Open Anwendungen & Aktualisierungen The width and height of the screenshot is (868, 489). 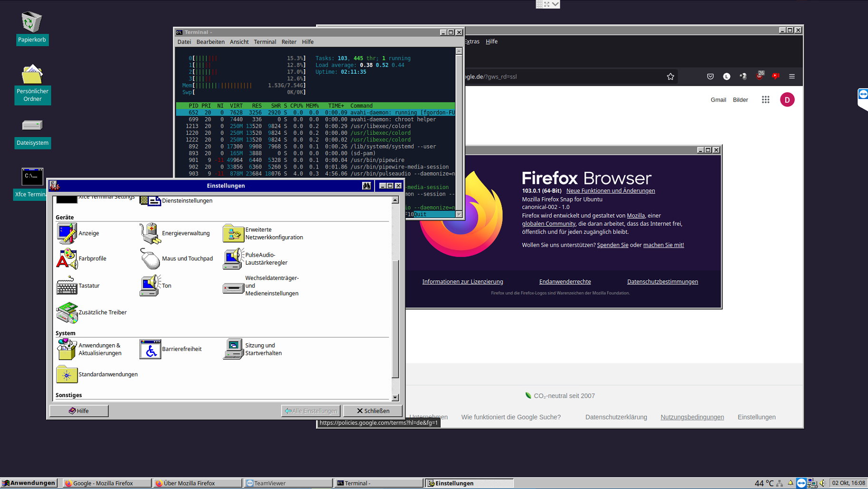click(x=89, y=349)
